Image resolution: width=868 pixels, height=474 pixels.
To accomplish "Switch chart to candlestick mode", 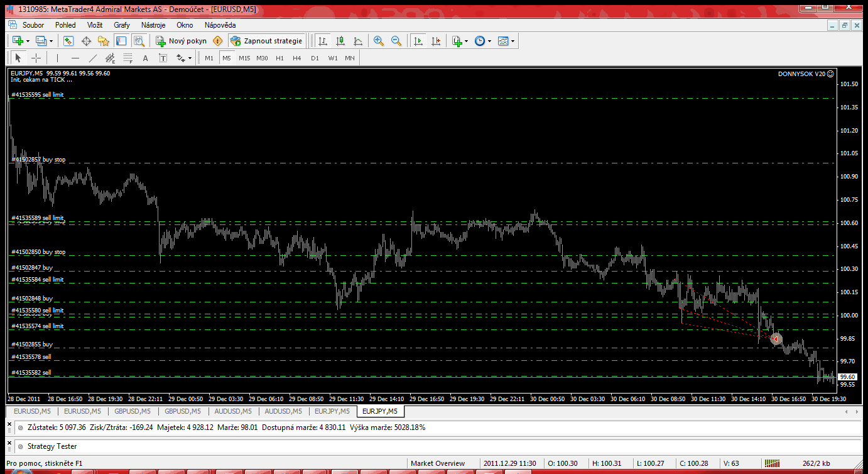I will pyautogui.click(x=340, y=41).
